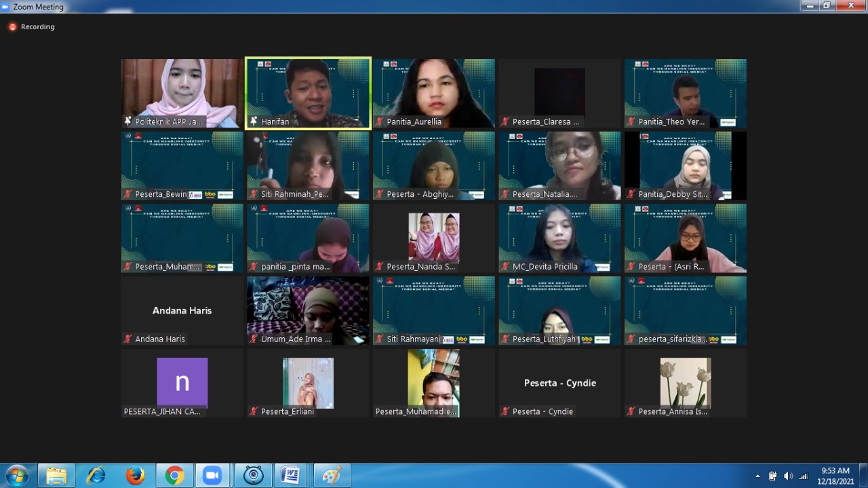868x488 pixels.
Task: Click muted mic icon on Panitia_Aurellia tile
Action: click(379, 121)
